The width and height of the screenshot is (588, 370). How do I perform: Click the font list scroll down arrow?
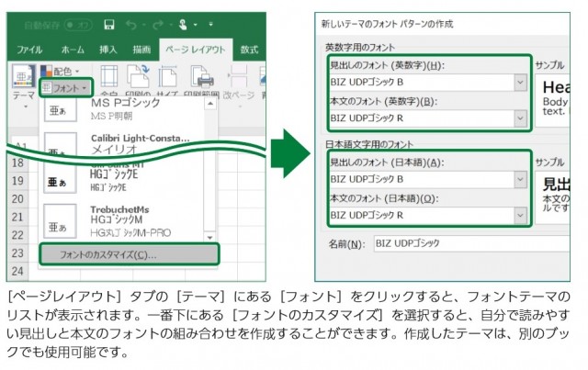click(209, 237)
